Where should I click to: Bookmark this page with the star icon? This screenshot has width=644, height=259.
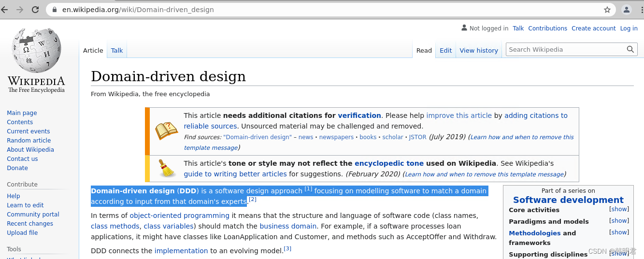[607, 10]
